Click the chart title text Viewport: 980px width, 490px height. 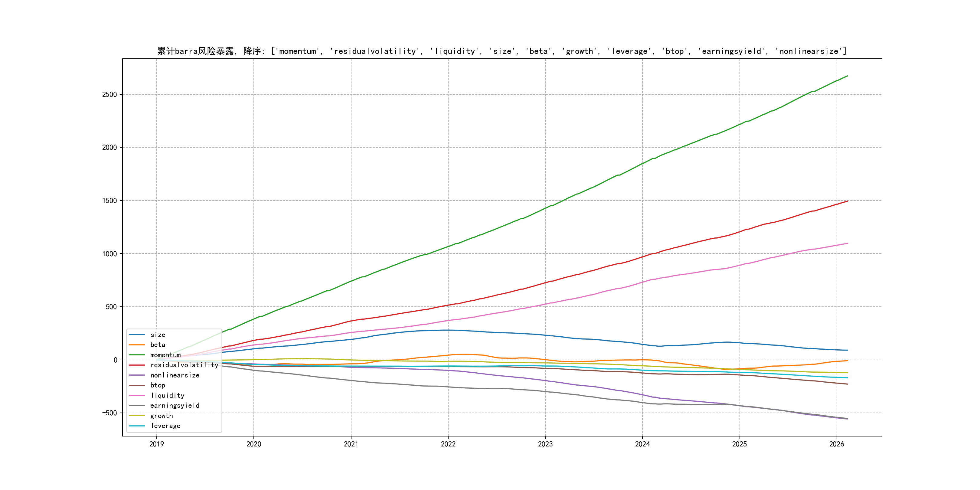502,51
